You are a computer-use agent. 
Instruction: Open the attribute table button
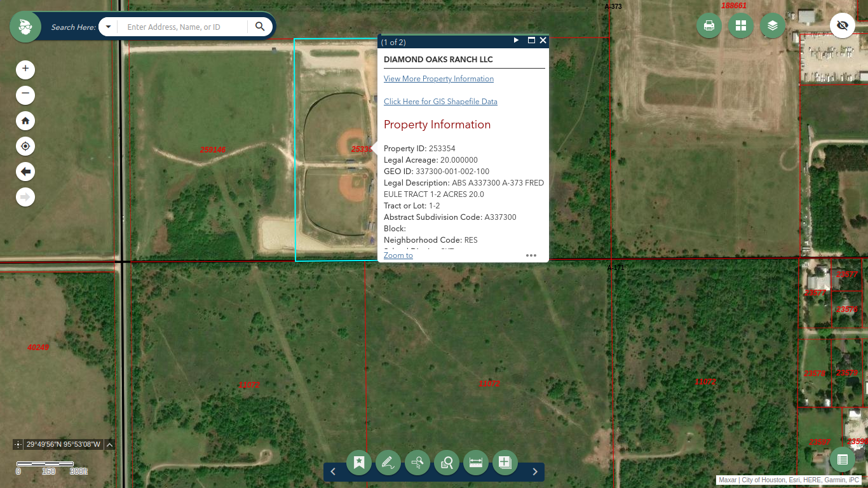click(843, 460)
